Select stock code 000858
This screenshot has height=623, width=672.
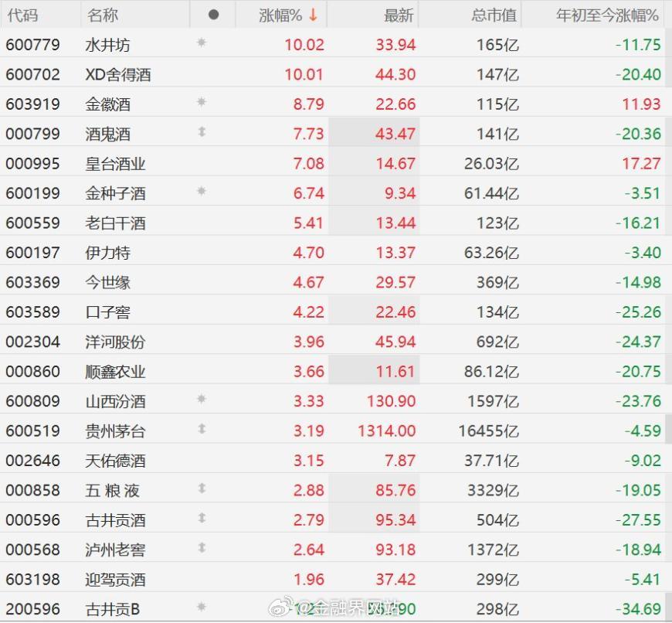(33, 491)
